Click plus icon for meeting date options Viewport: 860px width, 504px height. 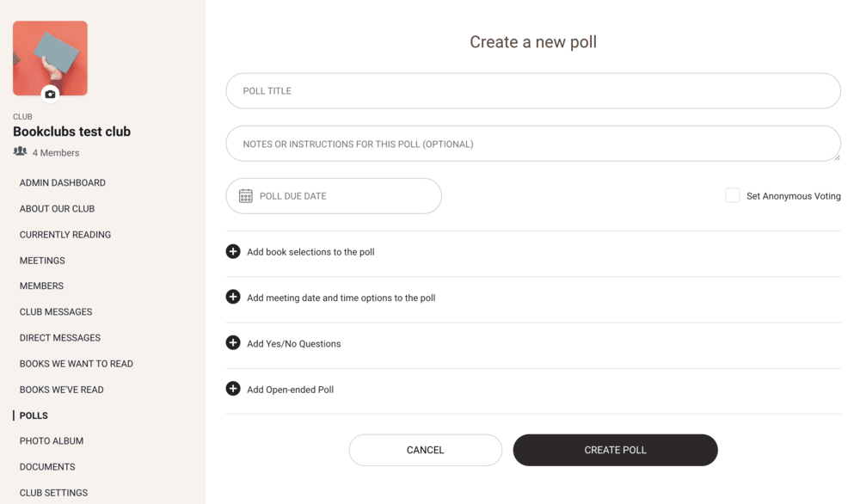pyautogui.click(x=233, y=298)
